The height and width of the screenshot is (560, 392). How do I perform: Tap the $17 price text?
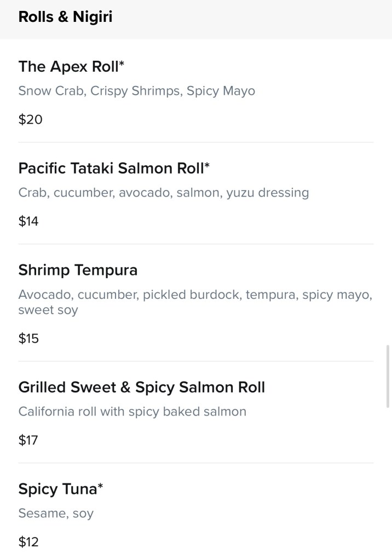click(28, 440)
